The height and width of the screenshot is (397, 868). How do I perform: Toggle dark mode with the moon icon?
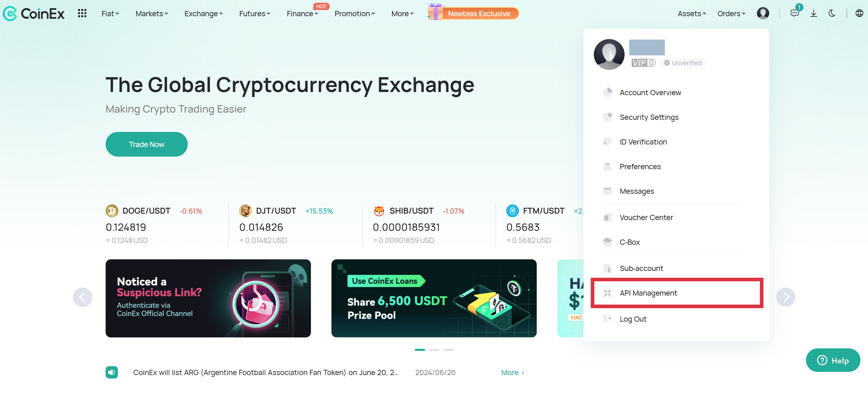[832, 13]
